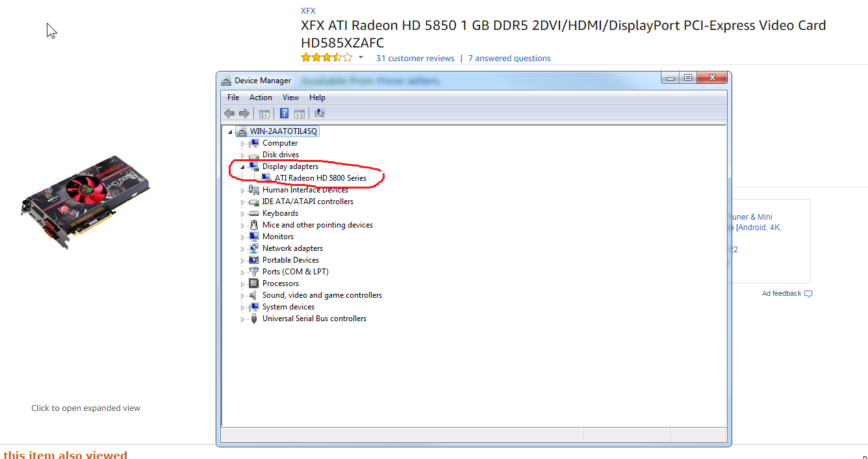868x459 pixels.
Task: Expand the Mice and other pointing devices arrow
Action: click(x=243, y=226)
